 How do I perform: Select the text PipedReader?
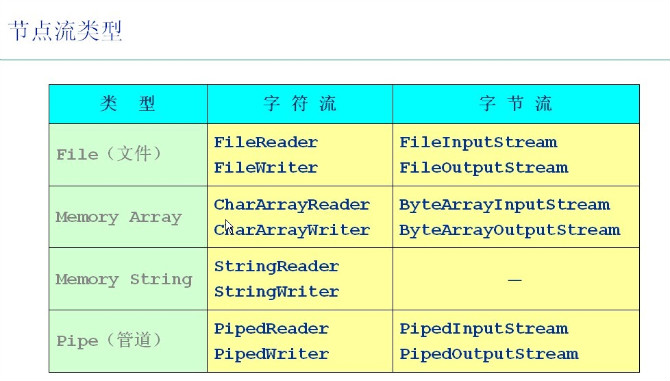point(271,329)
